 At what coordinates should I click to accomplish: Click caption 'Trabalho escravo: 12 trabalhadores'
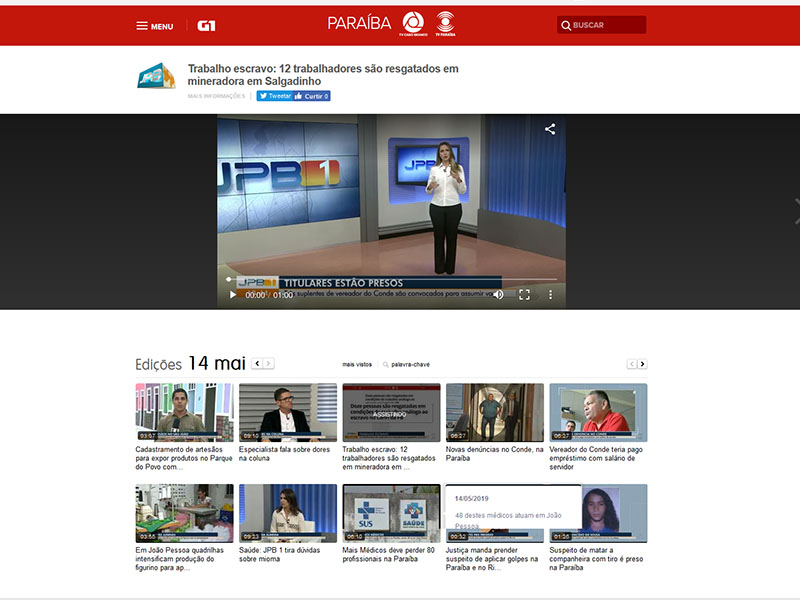click(x=389, y=458)
